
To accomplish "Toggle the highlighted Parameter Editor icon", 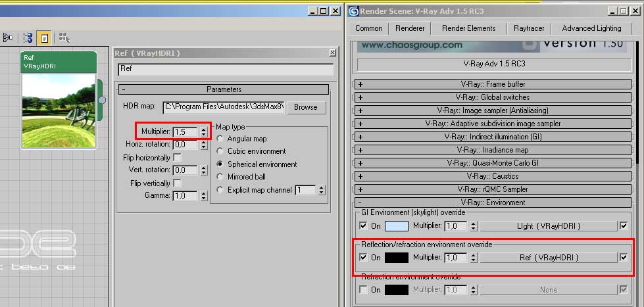I will tap(45, 38).
